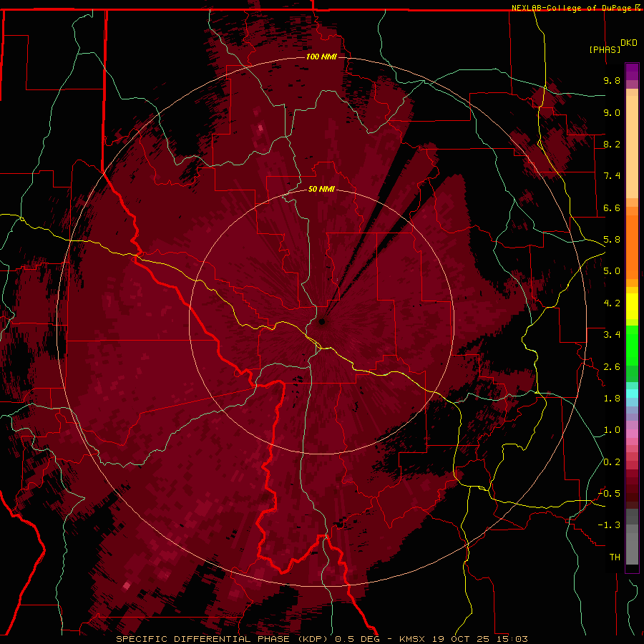
Task: Click the 1.8 value on color scale
Action: 612,399
